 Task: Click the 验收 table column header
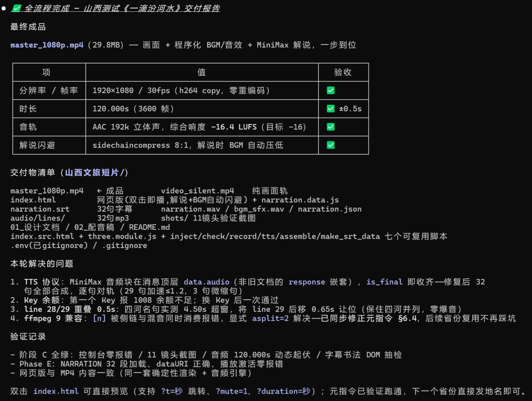tap(343, 72)
